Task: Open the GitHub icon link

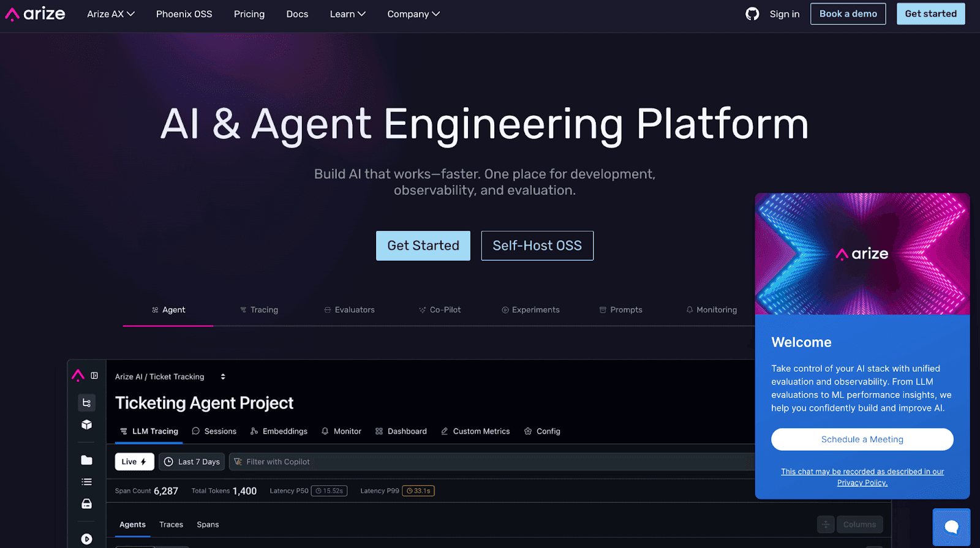Action: (x=752, y=13)
